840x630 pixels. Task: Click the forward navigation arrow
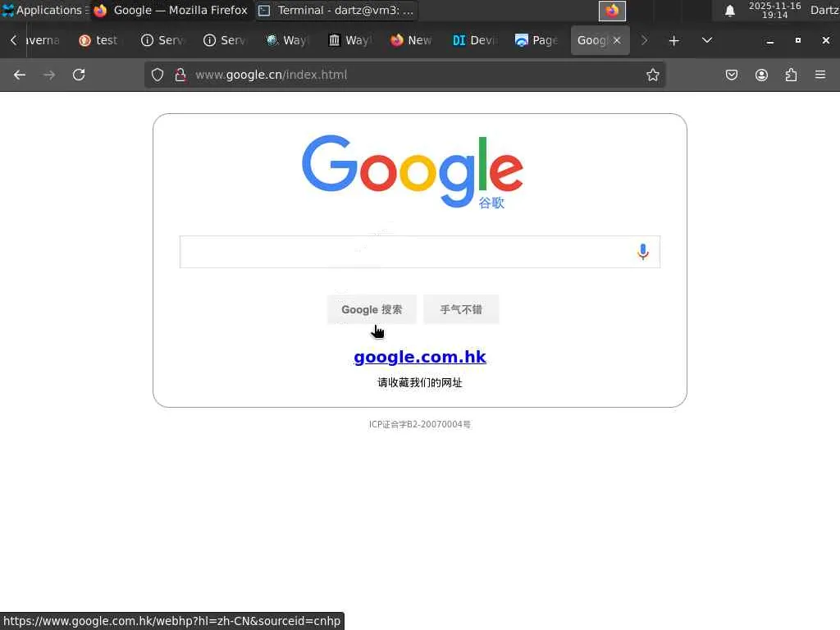tap(49, 75)
